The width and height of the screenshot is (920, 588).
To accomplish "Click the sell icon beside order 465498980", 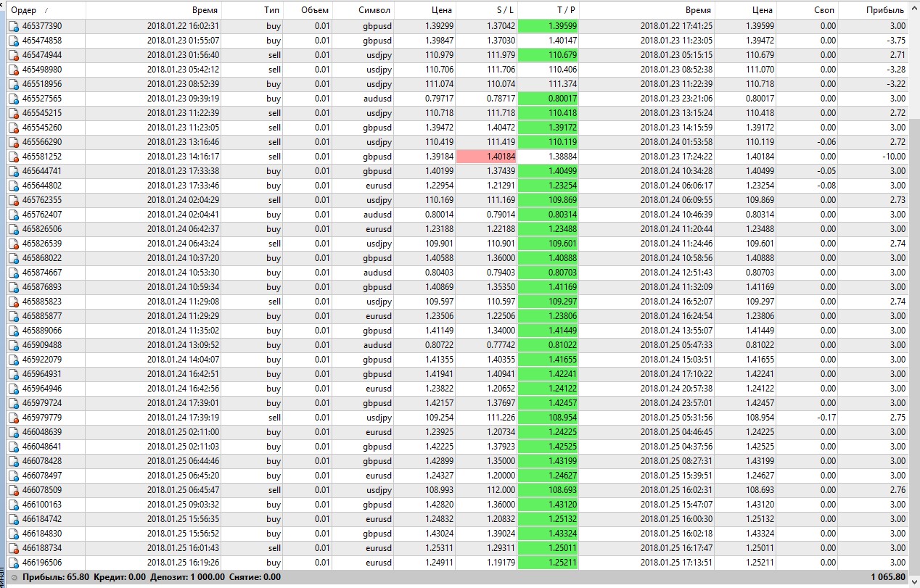I will (14, 70).
